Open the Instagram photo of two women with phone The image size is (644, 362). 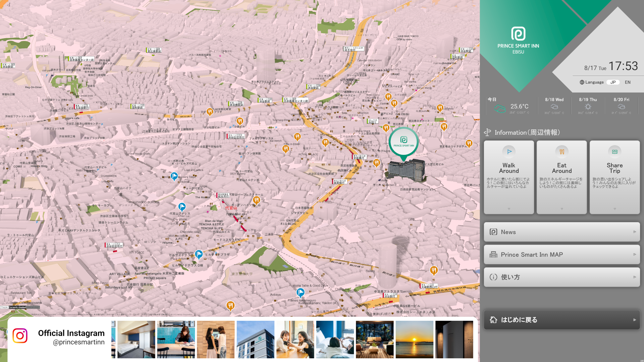pos(295,340)
